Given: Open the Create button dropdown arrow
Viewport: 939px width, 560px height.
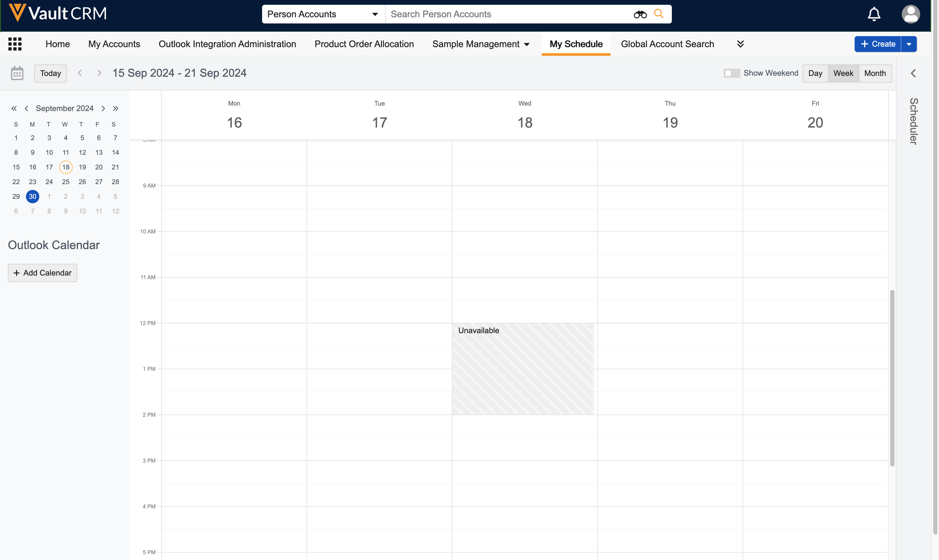Looking at the screenshot, I should point(909,44).
